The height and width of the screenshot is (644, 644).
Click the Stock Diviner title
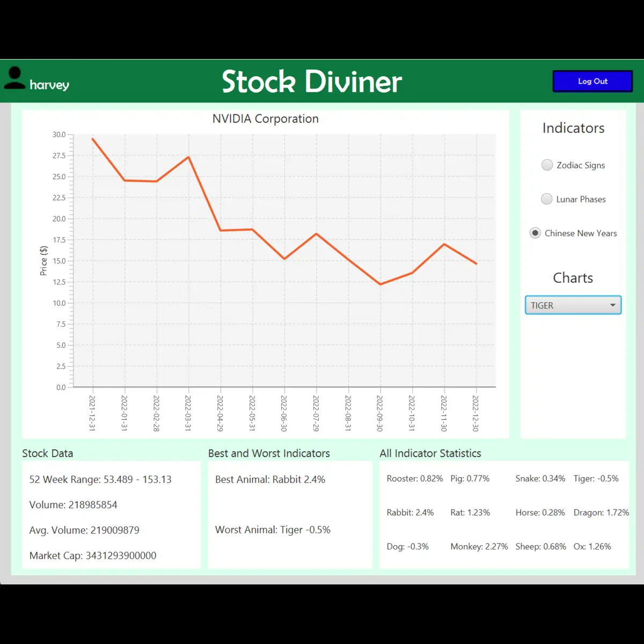(x=311, y=82)
